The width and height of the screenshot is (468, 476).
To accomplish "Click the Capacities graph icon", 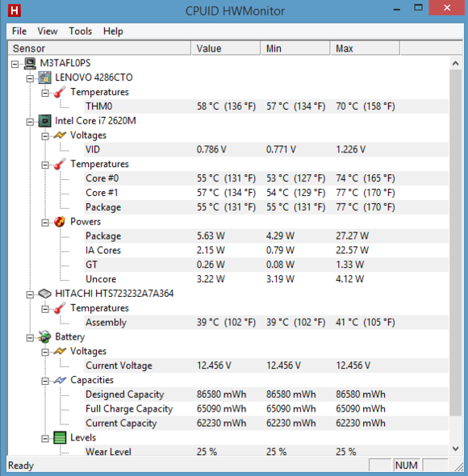I will [60, 380].
